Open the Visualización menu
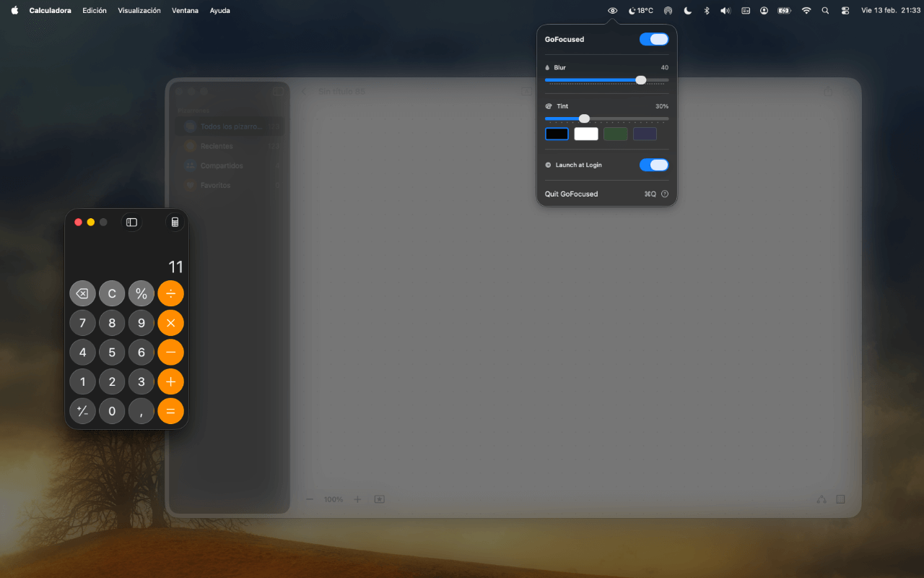This screenshot has height=578, width=924. pyautogui.click(x=139, y=10)
